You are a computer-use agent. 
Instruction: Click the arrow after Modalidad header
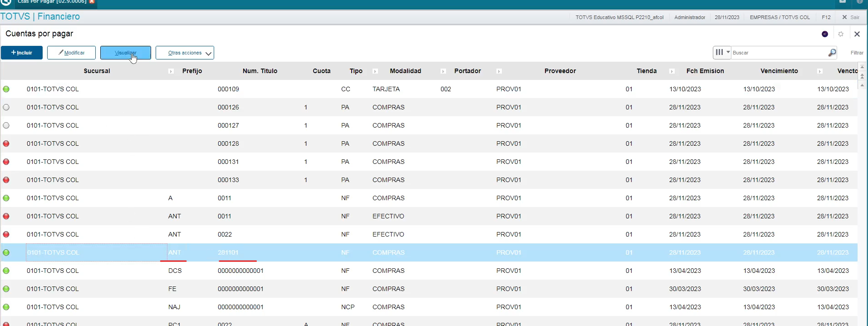pos(443,71)
